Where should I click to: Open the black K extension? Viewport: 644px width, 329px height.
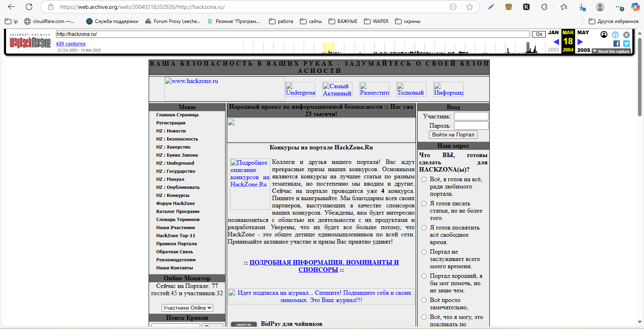(526, 7)
